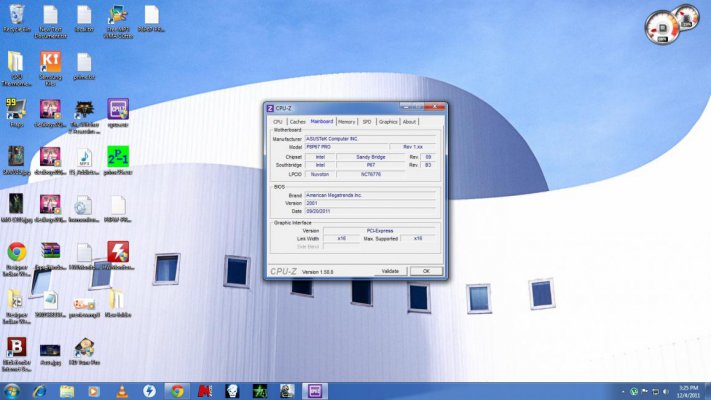Switch to the SPD tab
711x400 pixels.
(x=367, y=122)
